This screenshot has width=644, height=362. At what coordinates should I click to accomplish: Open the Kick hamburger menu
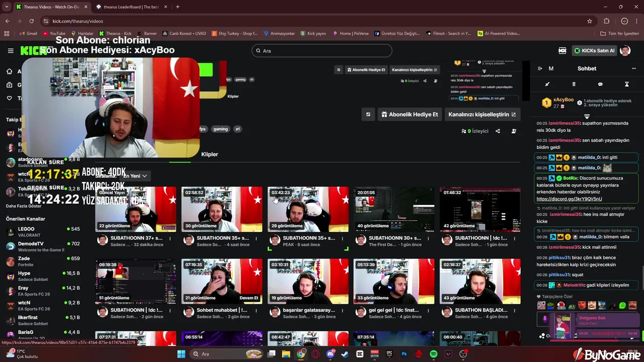point(11,50)
